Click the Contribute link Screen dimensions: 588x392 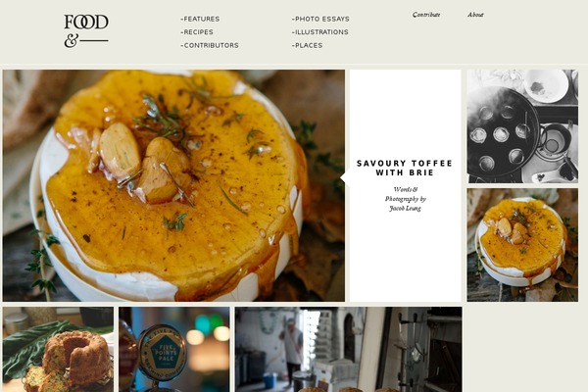tap(426, 15)
